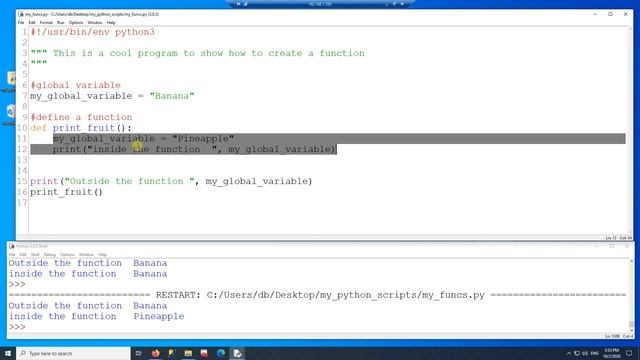Open the File menu in my_funcs.py editor
The width and height of the screenshot is (640, 360).
click(21, 22)
